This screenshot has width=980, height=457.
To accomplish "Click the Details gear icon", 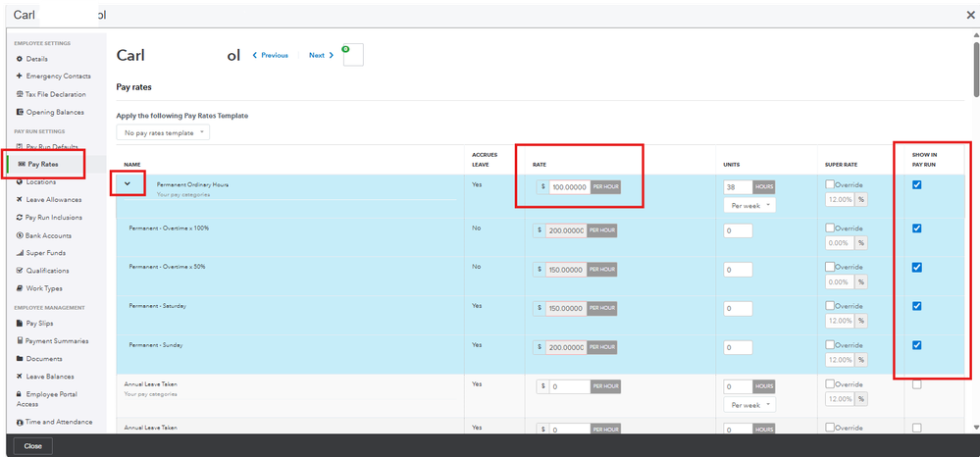I will click(x=20, y=59).
